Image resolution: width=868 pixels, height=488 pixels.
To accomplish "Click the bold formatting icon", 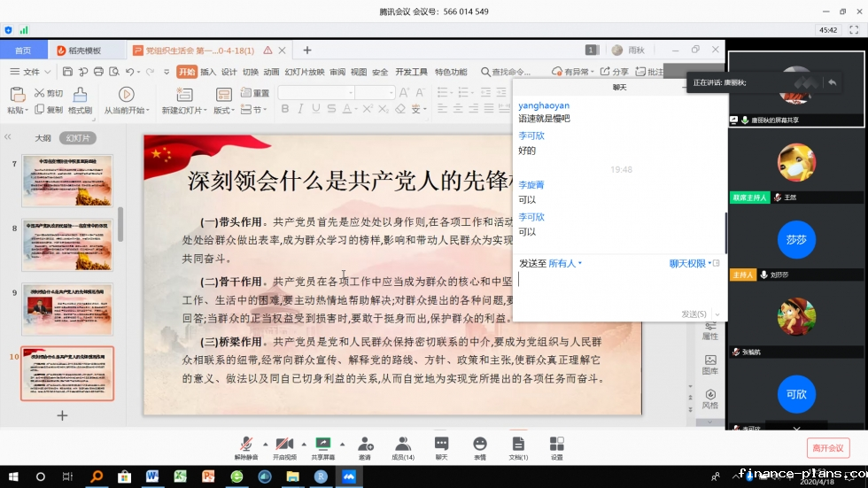I will (x=287, y=110).
